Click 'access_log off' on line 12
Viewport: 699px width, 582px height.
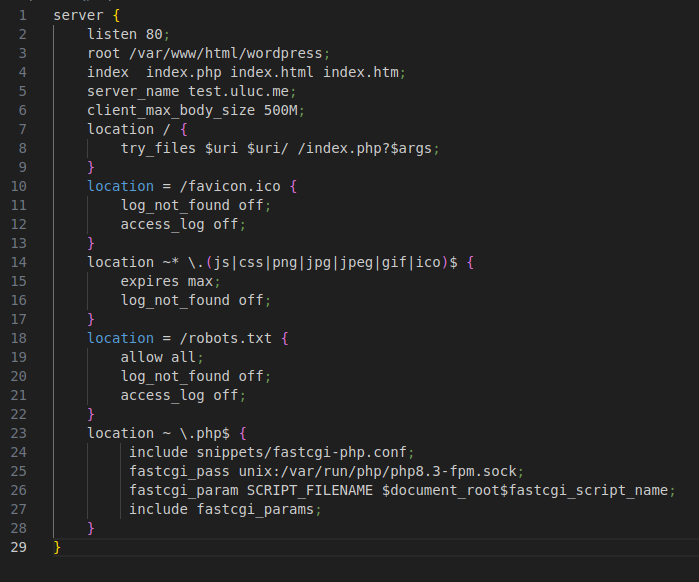180,225
